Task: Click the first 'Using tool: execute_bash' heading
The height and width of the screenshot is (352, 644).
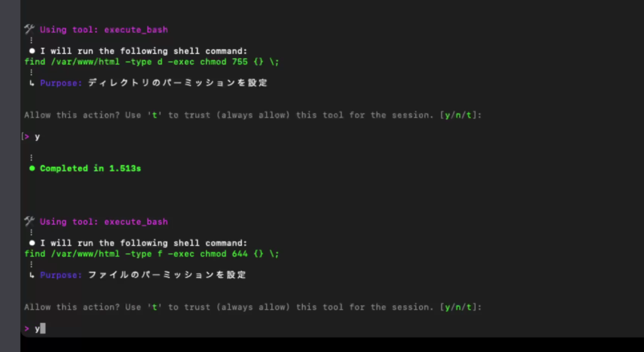Action: pos(104,30)
